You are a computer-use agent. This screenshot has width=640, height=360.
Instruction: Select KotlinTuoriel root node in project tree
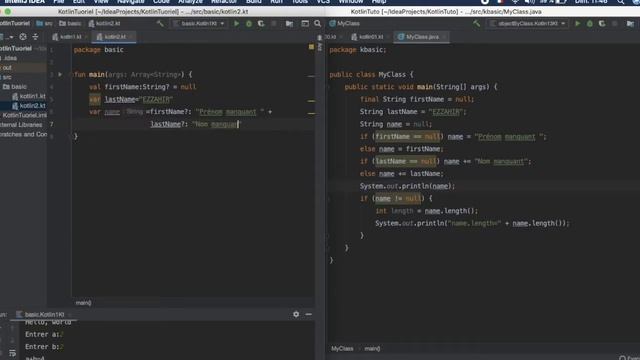pyautogui.click(x=16, y=48)
